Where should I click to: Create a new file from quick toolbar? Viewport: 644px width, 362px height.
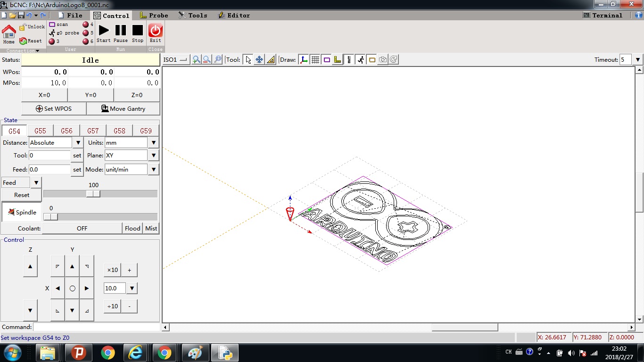coord(4,16)
